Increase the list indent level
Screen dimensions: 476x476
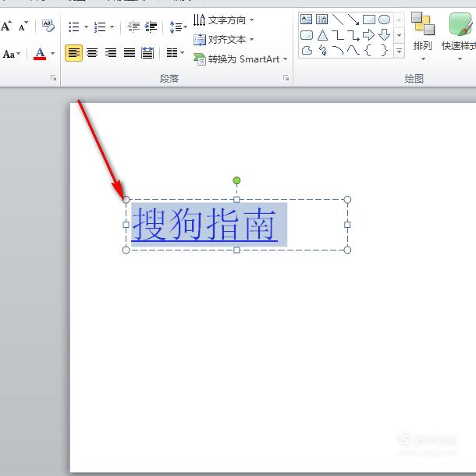[151, 27]
